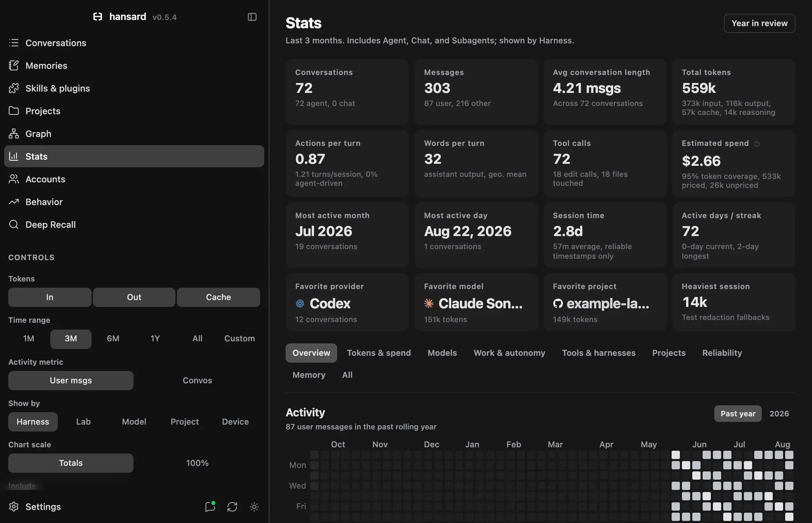Click the Estimated spend help icon
Screen dimensions: 812x523
[x=757, y=144]
